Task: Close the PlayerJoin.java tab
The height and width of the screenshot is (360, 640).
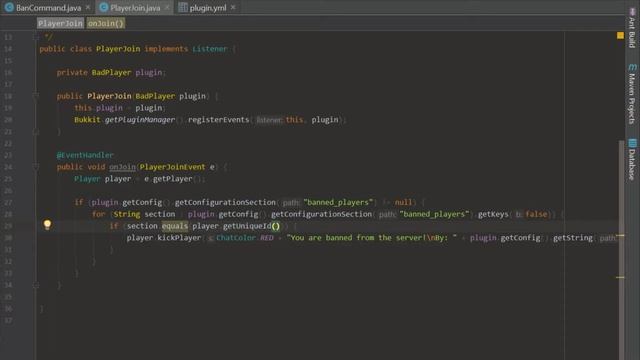Action: tap(167, 7)
